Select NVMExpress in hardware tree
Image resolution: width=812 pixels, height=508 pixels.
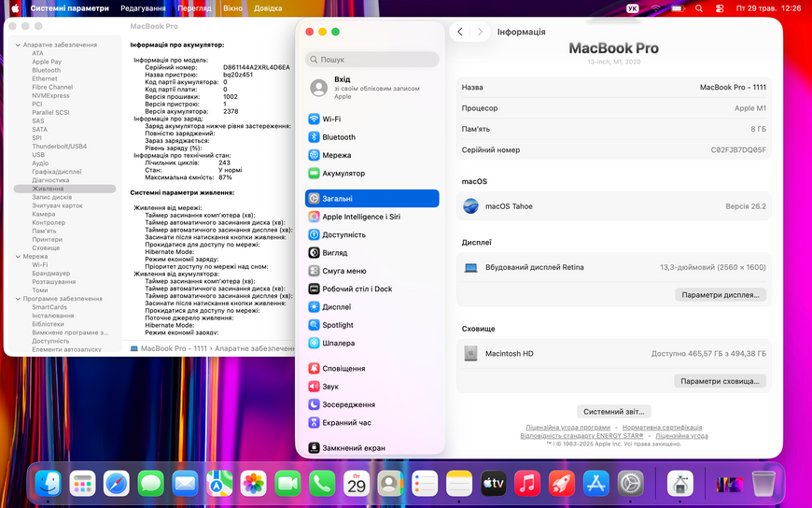(50, 96)
